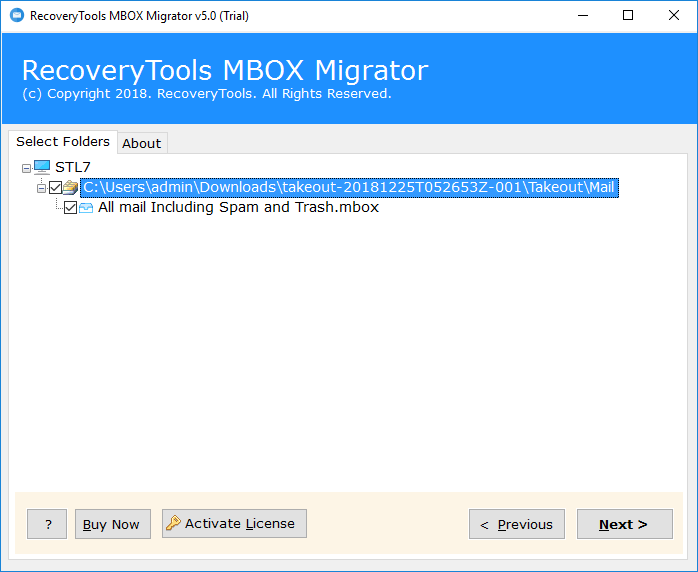The height and width of the screenshot is (572, 698).
Task: Minimize the MBOX Migrator window
Action: click(583, 16)
